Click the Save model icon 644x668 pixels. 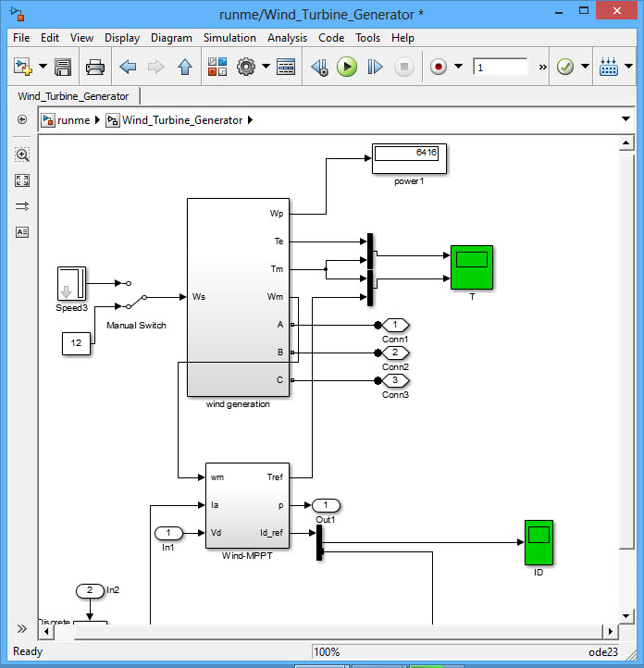(x=63, y=67)
